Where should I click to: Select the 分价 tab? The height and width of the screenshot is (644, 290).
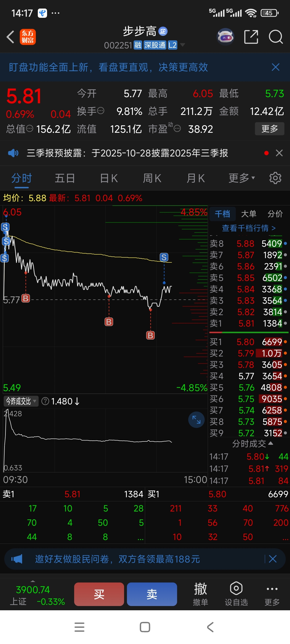pos(275,214)
